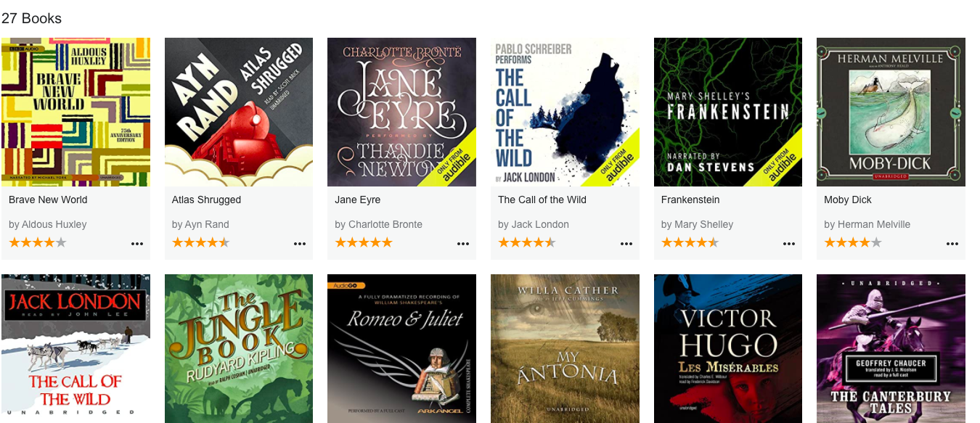
Task: Open the Romeo & Juliet cover artwork
Action: [x=401, y=348]
